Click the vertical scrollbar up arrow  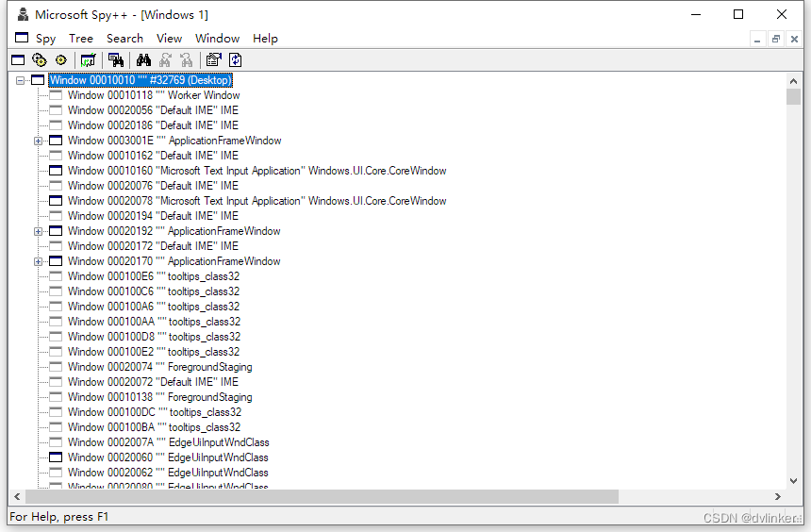point(793,81)
